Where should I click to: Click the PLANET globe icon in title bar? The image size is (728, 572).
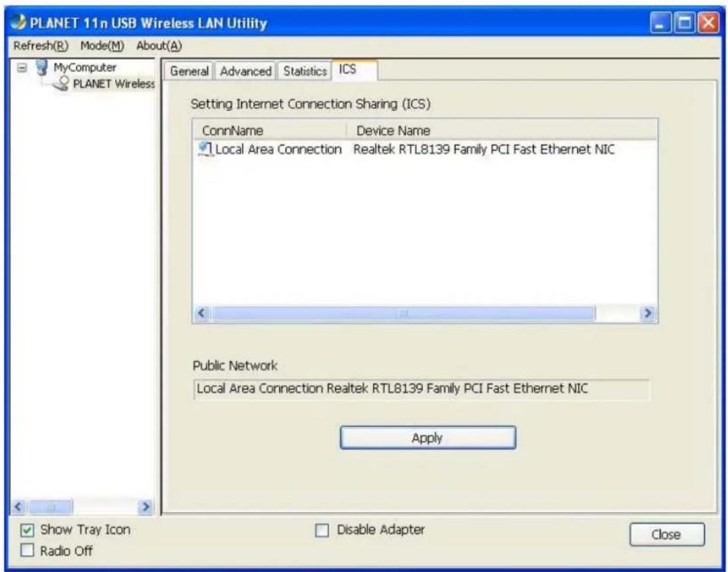pyautogui.click(x=19, y=23)
